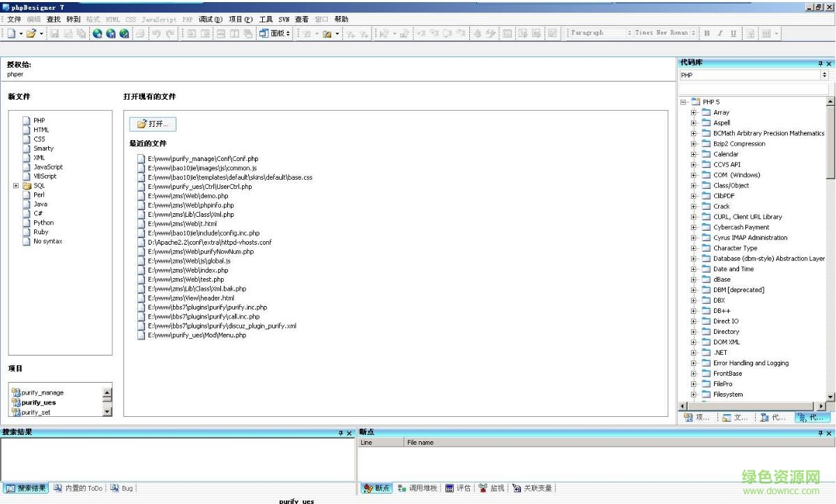836x504 pixels.
Task: Click the 打开 button to browse files
Action: point(151,124)
